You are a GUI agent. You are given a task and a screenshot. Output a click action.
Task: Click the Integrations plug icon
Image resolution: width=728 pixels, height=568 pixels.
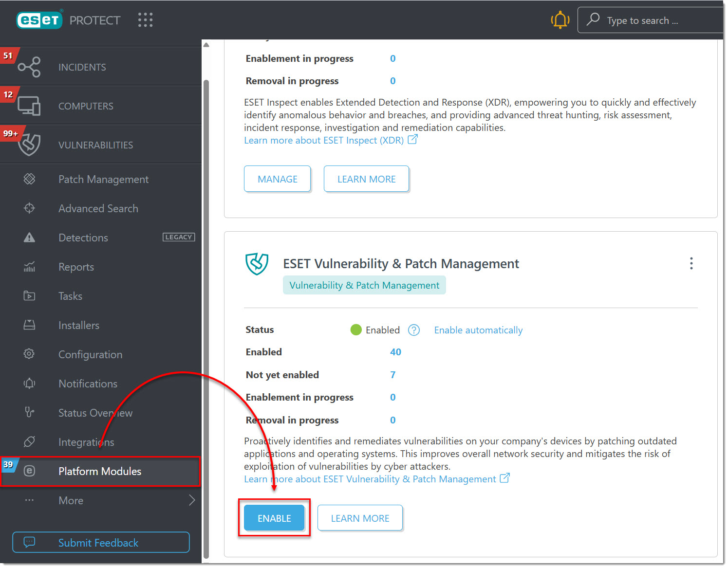[29, 442]
